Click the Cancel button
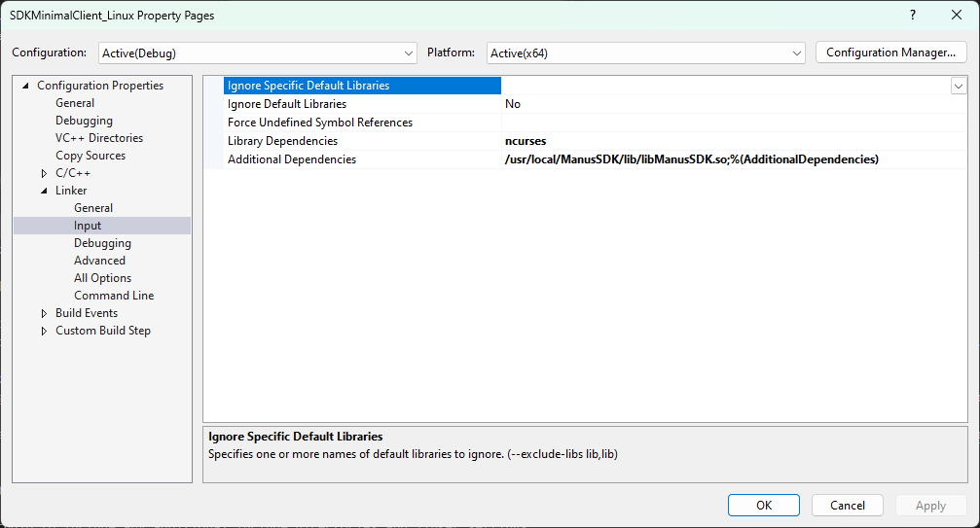980x528 pixels. [x=847, y=505]
